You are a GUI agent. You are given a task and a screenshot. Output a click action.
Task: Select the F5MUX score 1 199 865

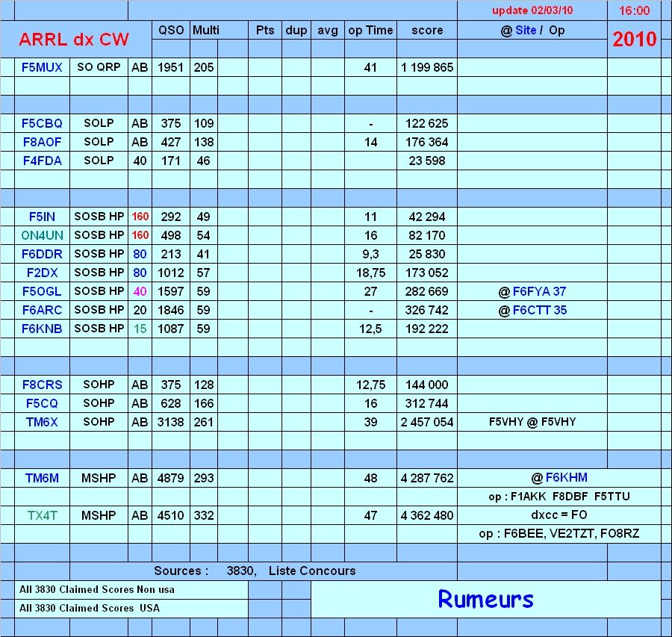point(427,67)
